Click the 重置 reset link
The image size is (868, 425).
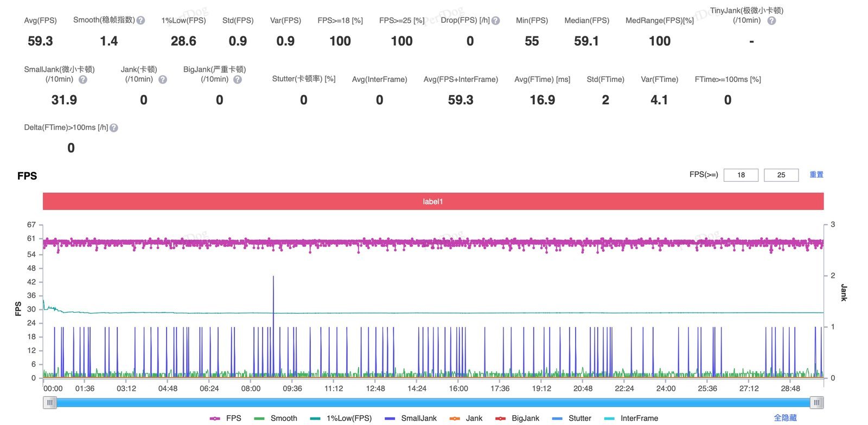[x=816, y=174]
